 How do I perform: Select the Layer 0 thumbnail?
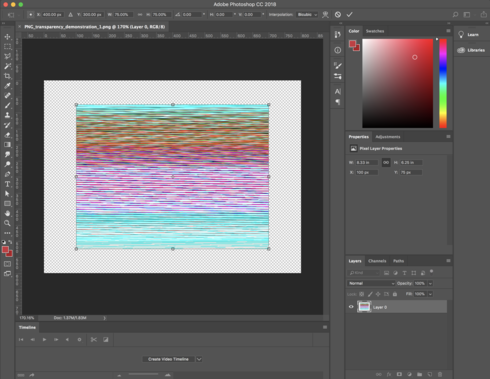coord(364,307)
